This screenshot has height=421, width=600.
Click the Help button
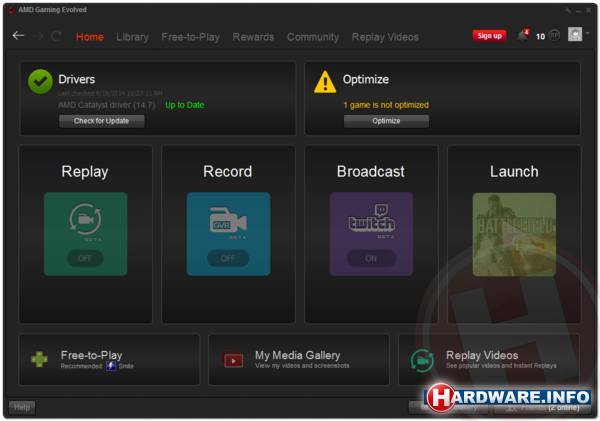(x=22, y=408)
